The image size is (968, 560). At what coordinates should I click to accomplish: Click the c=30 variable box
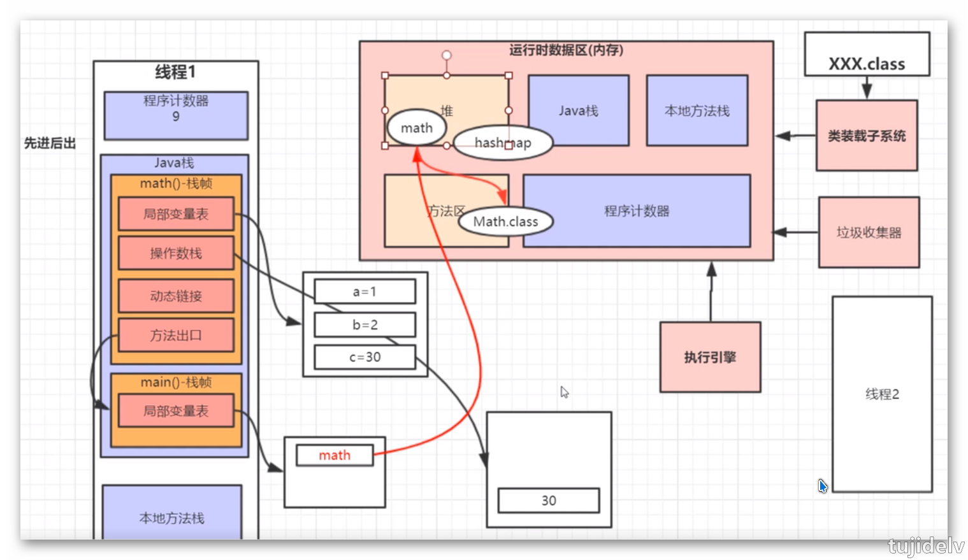pos(365,357)
